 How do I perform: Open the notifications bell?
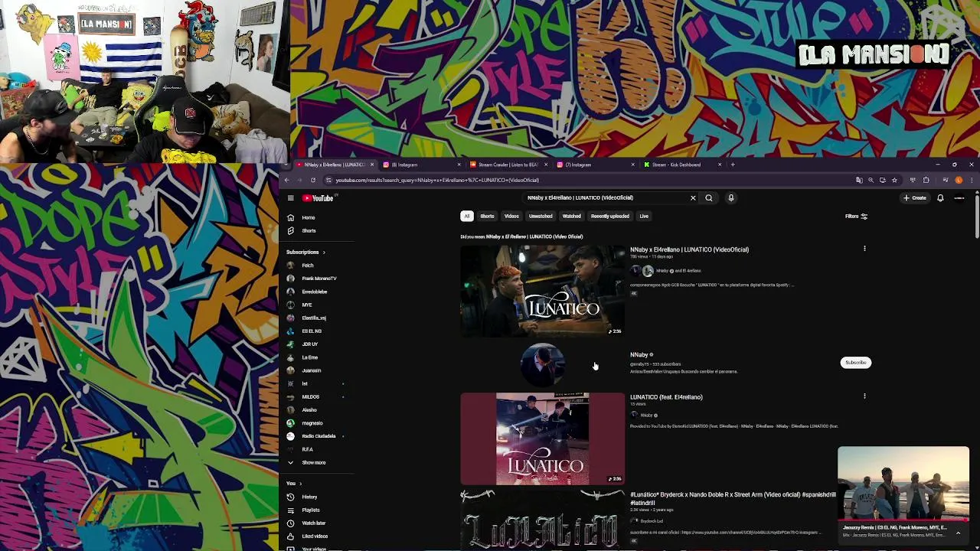[x=940, y=198]
